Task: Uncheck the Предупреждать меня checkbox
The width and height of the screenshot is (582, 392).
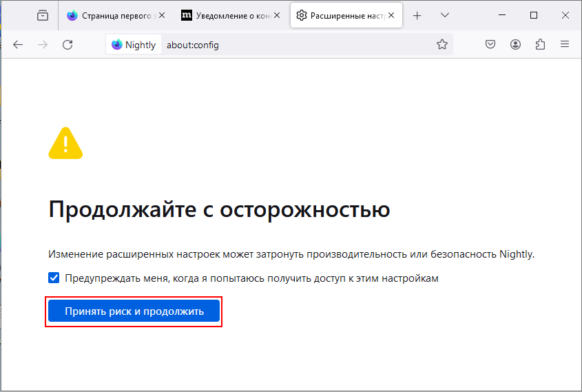Action: point(54,278)
